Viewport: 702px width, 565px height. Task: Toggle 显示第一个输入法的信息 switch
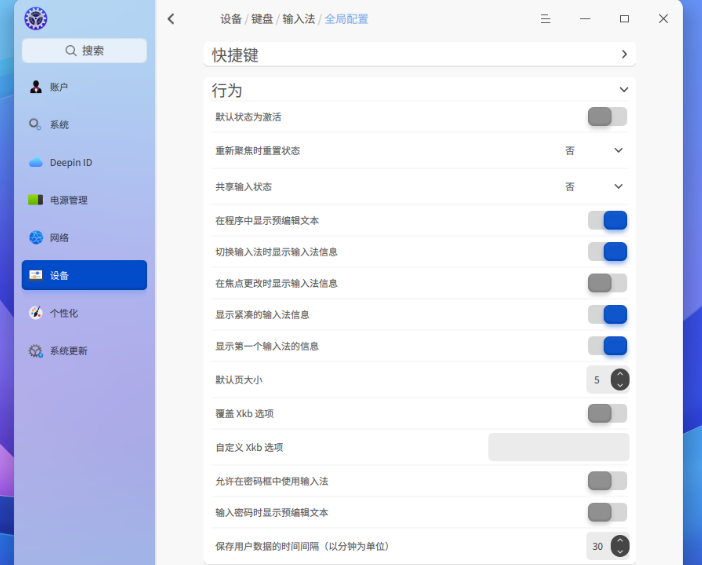607,346
